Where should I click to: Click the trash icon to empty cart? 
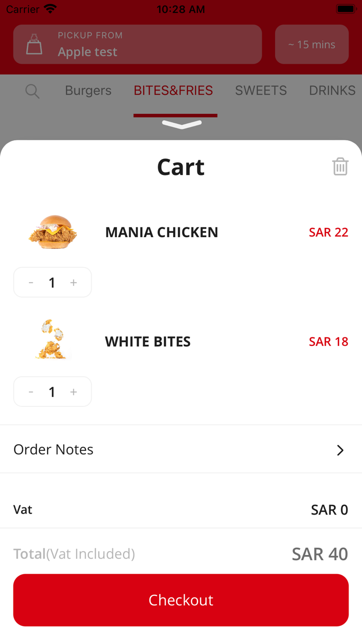click(340, 167)
